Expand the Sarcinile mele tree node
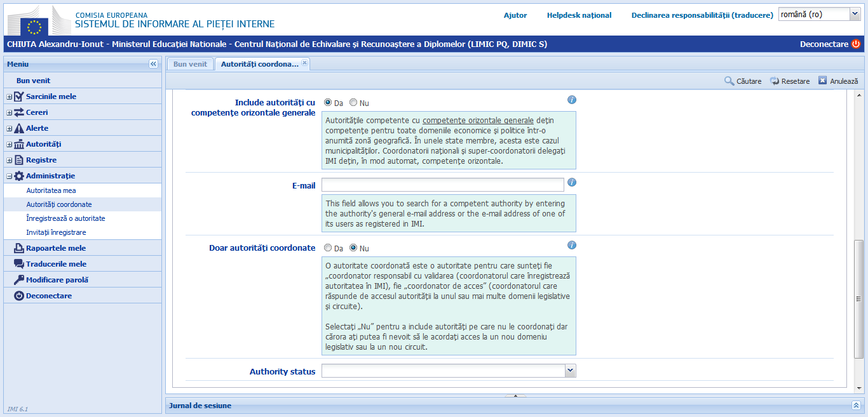 click(x=10, y=96)
